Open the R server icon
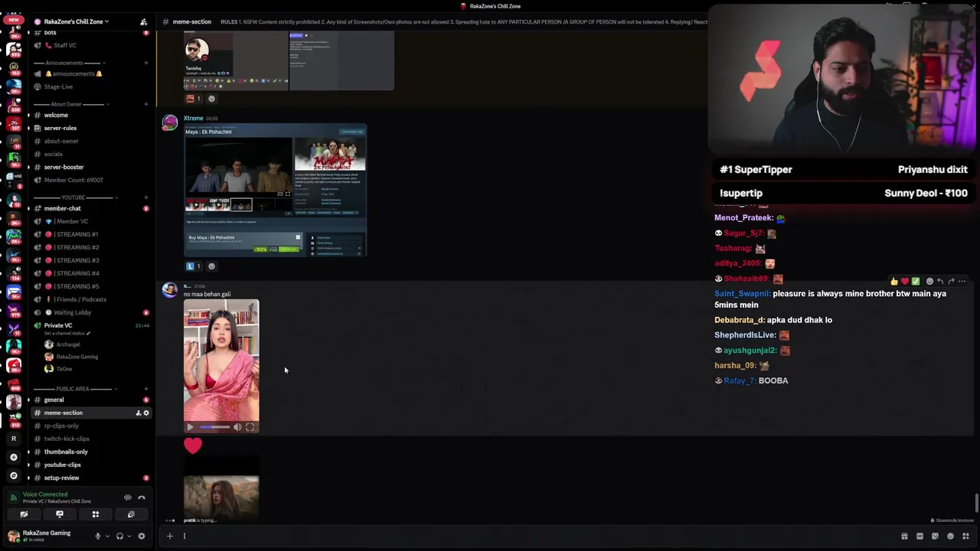 coord(13,439)
